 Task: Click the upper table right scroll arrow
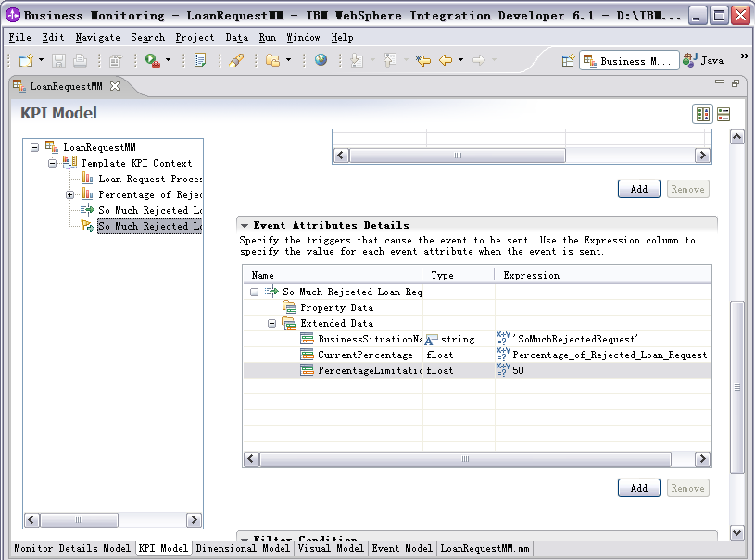(x=702, y=156)
